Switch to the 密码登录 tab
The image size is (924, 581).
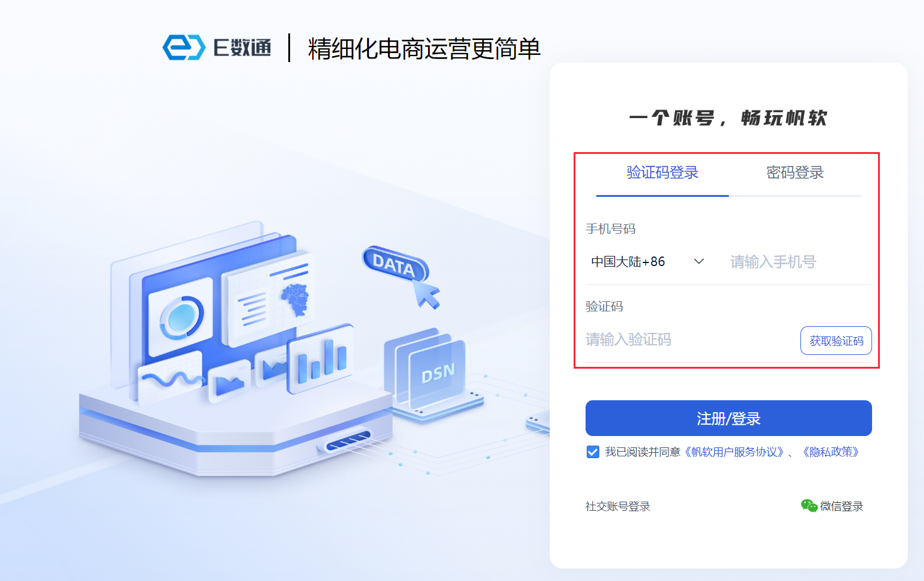(x=795, y=173)
